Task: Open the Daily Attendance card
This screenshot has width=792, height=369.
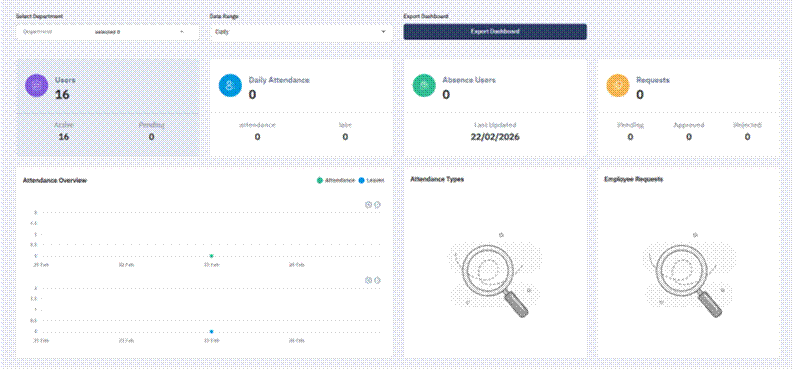Action: (301, 108)
